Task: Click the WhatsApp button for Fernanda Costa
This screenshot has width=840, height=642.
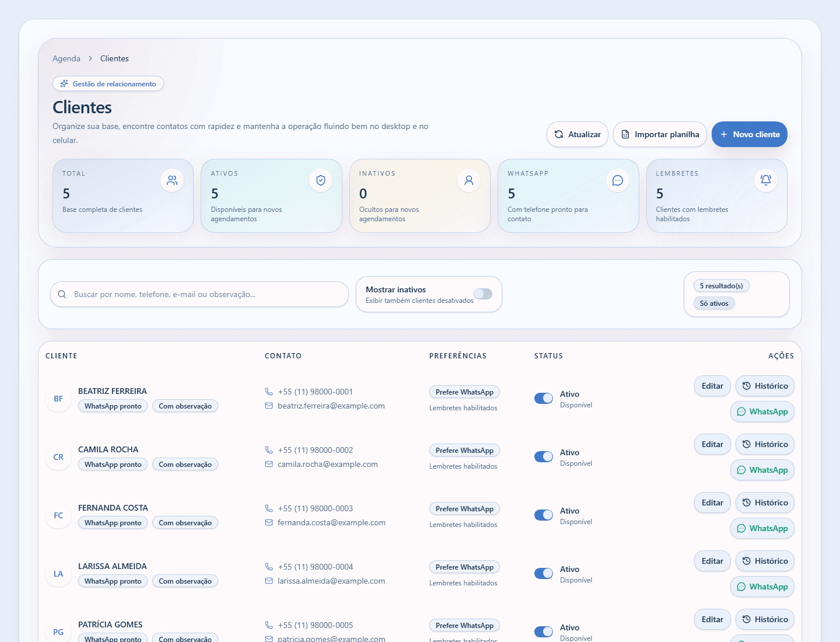Action: pyautogui.click(x=762, y=528)
